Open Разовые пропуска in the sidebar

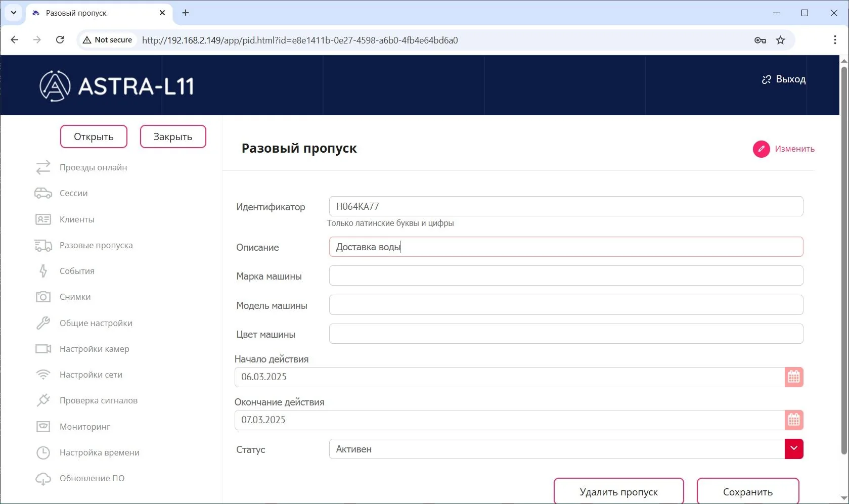coord(96,245)
